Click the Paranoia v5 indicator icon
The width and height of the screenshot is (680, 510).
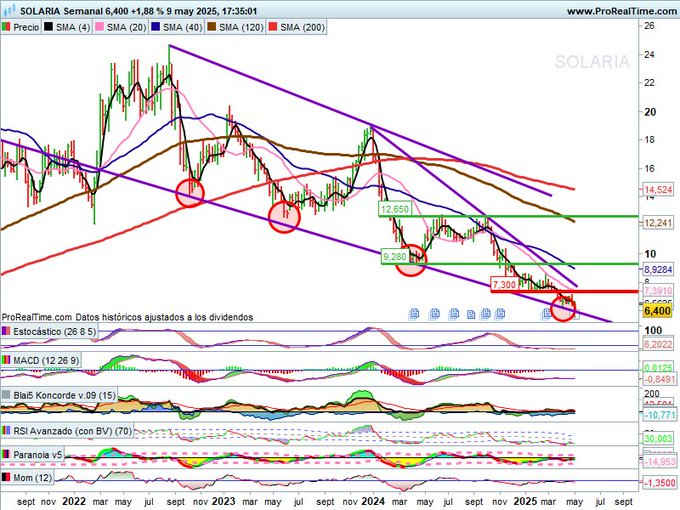click(x=6, y=455)
